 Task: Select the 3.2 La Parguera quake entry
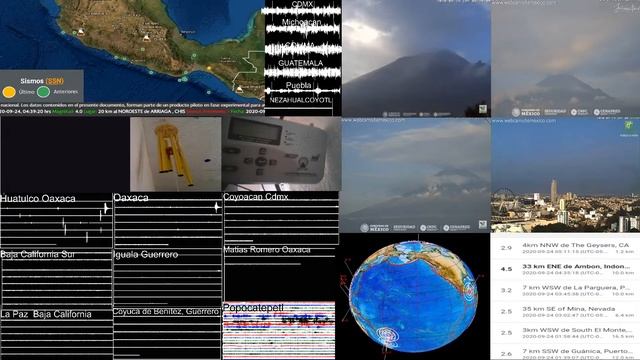[x=566, y=290]
